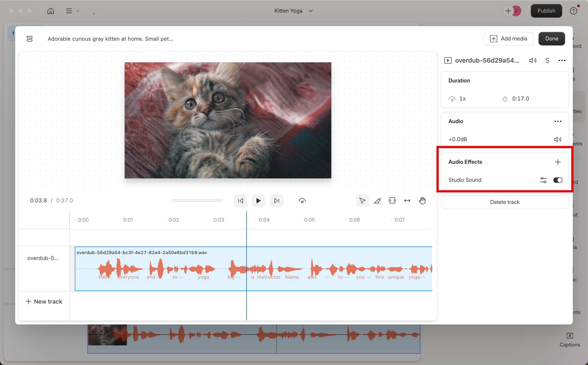Play the sequence
Screen dimensions: 588x365
[x=258, y=201]
